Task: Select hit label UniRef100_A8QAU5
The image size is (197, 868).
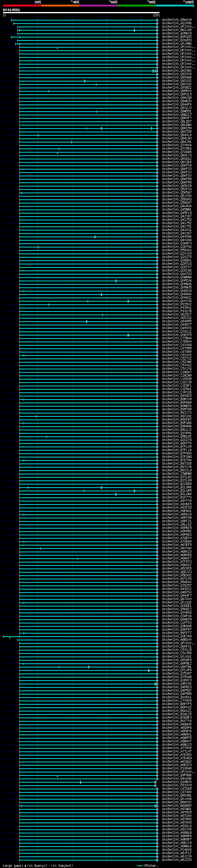Action: [x=177, y=725]
